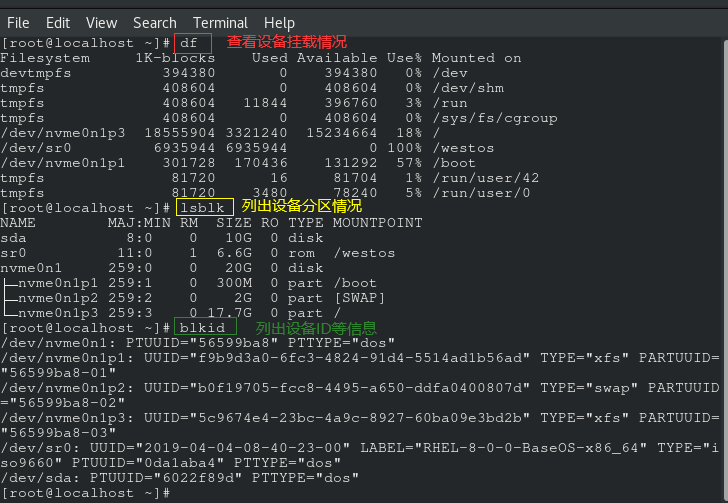Click '/dev/nvme0n1p3' in df output
The height and width of the screenshot is (503, 728).
pyautogui.click(x=63, y=133)
